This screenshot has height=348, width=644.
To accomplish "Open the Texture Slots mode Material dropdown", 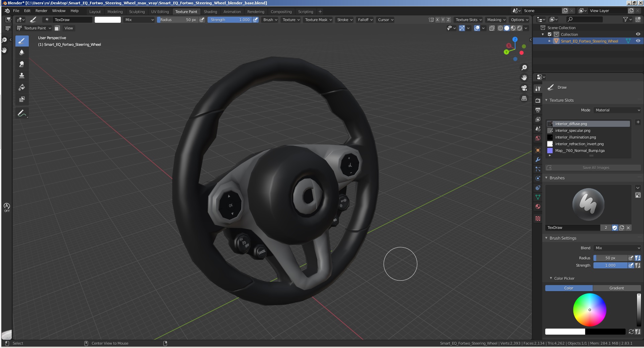I will 618,110.
